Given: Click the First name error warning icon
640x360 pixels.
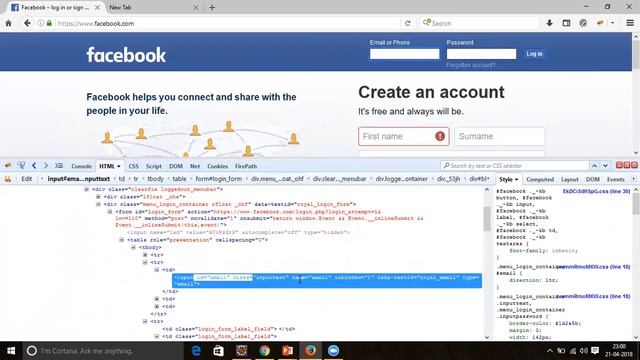Looking at the screenshot, I should (440, 136).
